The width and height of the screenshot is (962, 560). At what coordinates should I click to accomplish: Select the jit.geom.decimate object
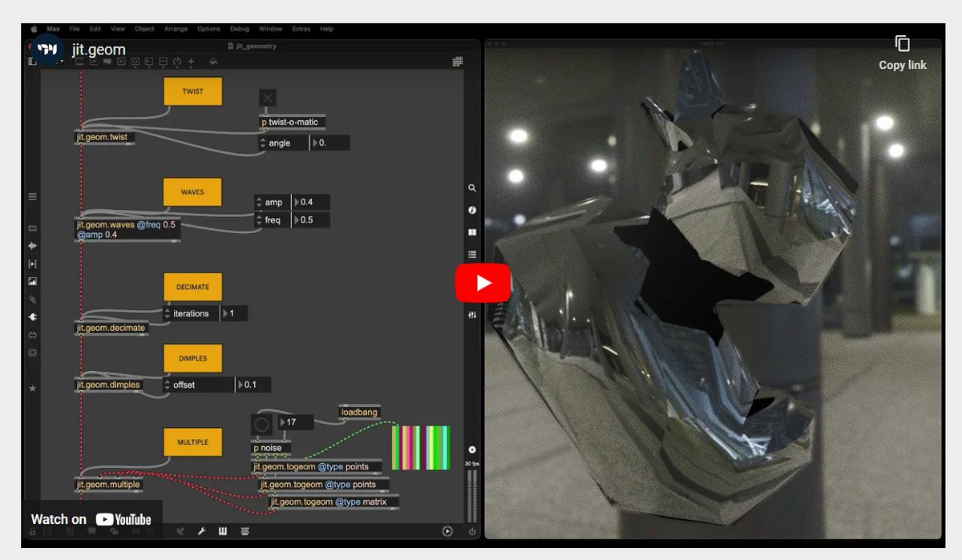click(111, 328)
